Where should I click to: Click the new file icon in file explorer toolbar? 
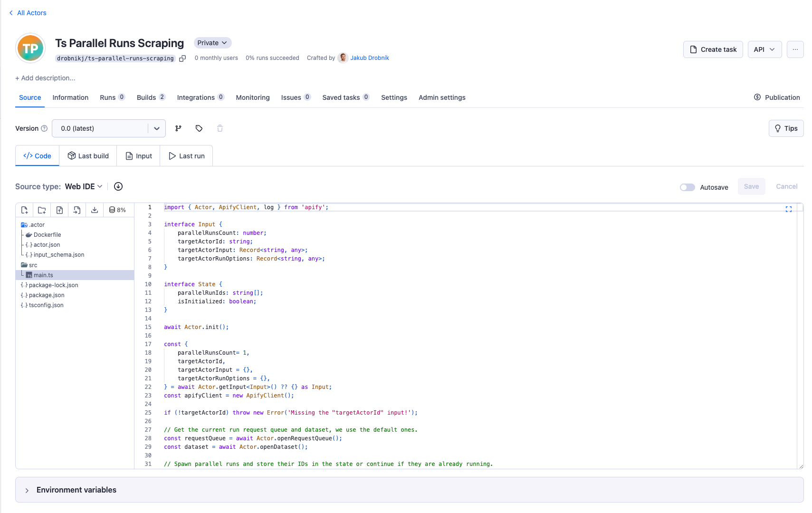click(24, 210)
